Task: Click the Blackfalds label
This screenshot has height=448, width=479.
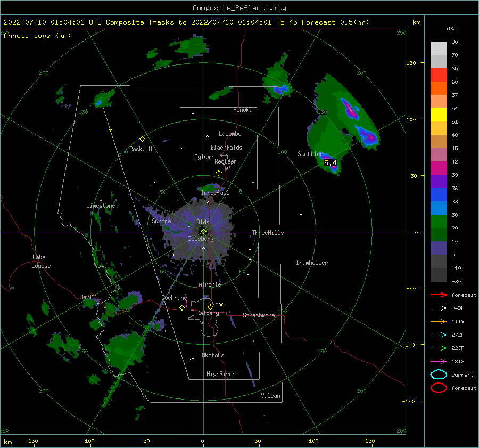Action: 226,148
